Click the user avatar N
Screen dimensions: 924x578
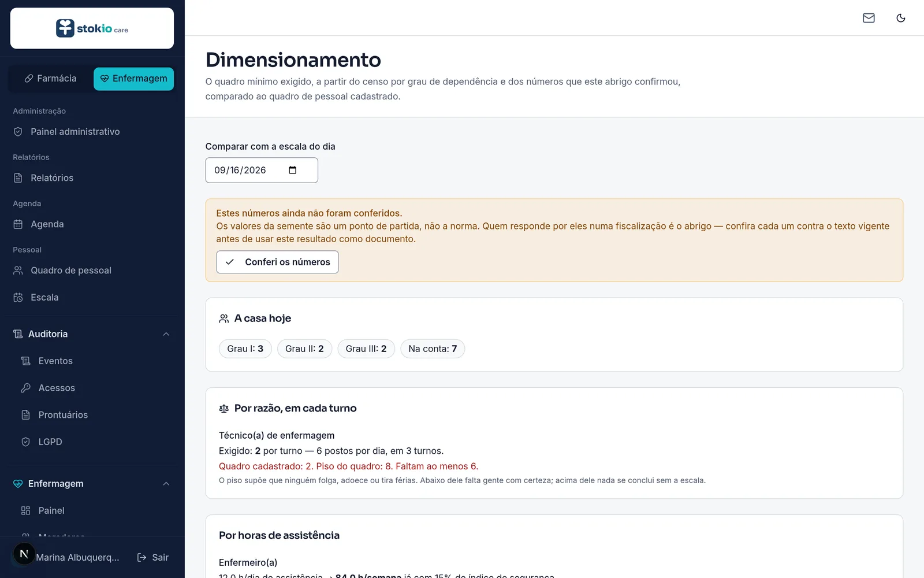[24, 554]
